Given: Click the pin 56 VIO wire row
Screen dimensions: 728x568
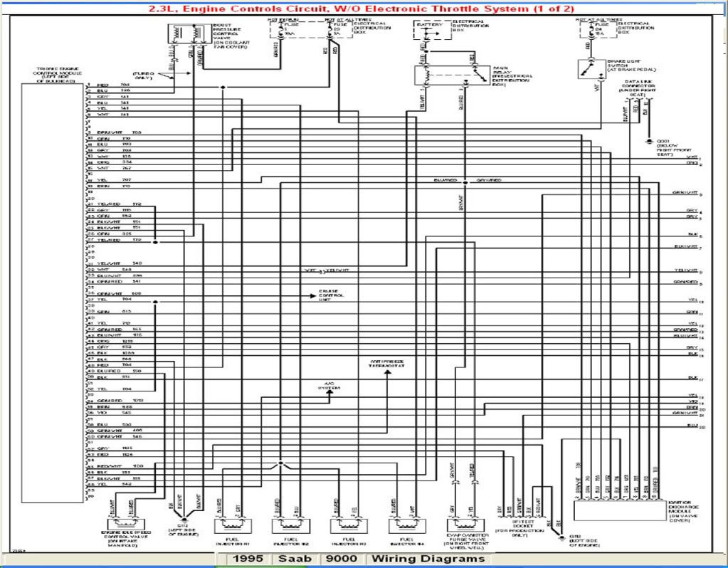Looking at the screenshot, I should (x=109, y=412).
